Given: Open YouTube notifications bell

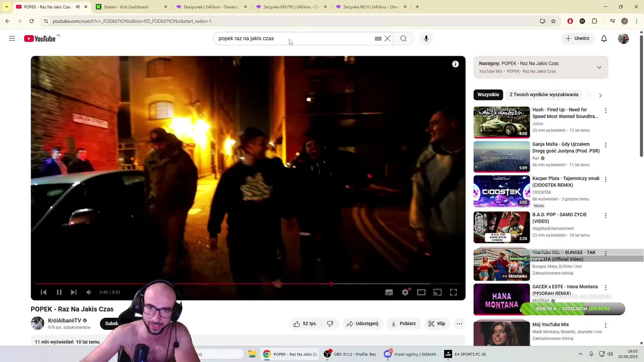Looking at the screenshot, I should click(604, 39).
